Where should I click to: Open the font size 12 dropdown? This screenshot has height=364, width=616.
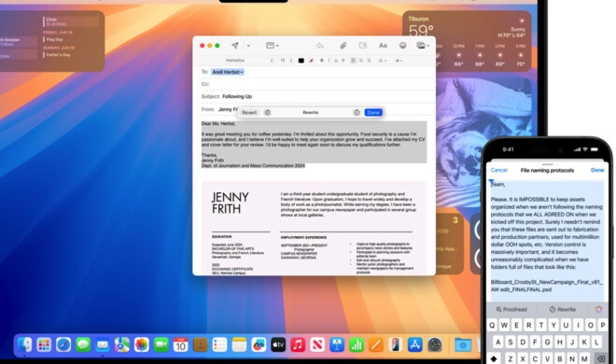pyautogui.click(x=286, y=61)
